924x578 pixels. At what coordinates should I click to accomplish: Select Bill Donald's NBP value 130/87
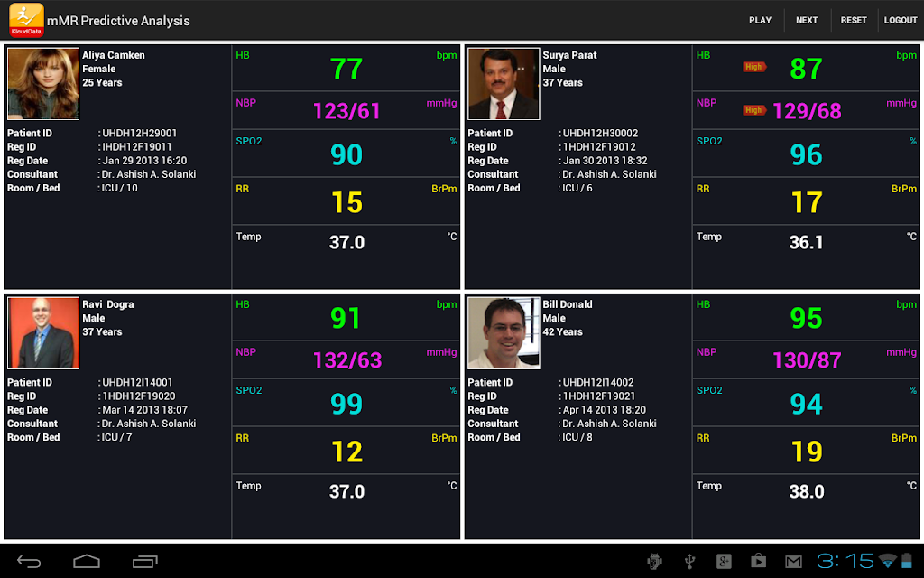(807, 360)
